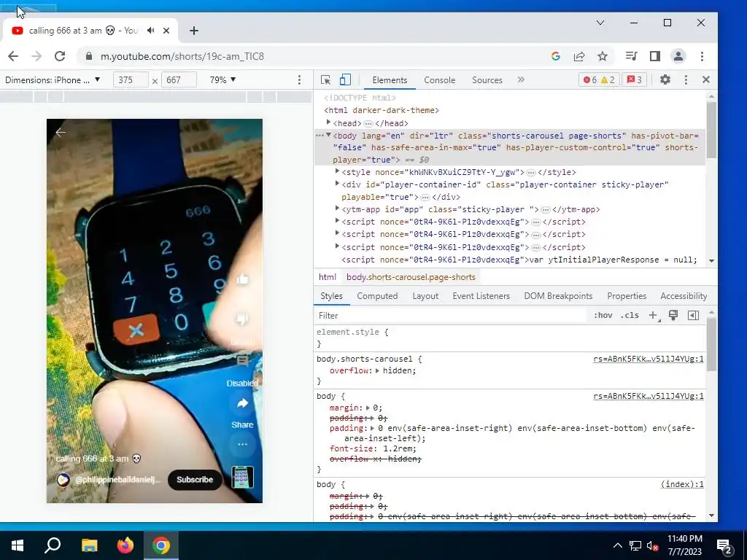Open DevTools customize three-dot menu

[x=686, y=79]
